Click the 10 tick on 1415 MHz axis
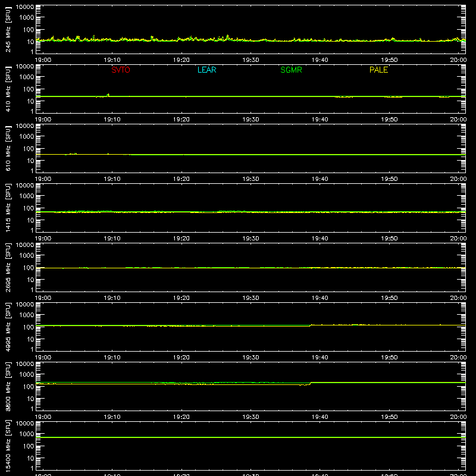Screen dimensions: 476x476 click(30, 220)
